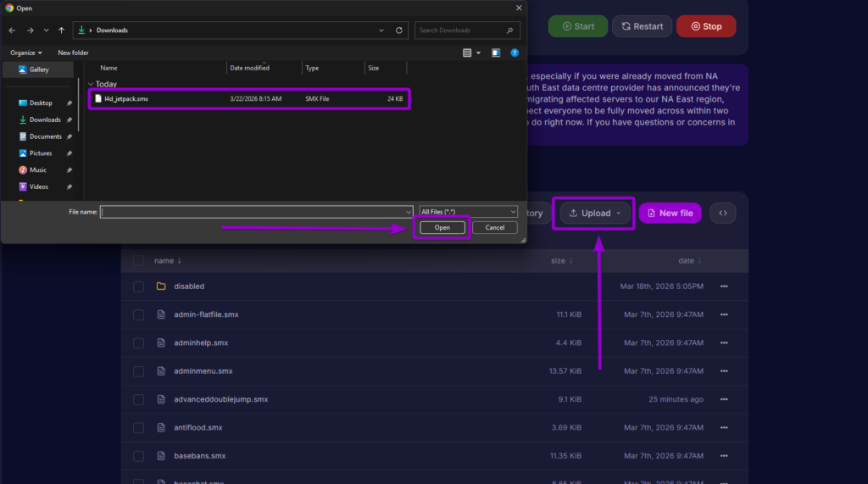Check the admin-flatfile.smx checkbox
This screenshot has height=484, width=868.
[x=138, y=314]
